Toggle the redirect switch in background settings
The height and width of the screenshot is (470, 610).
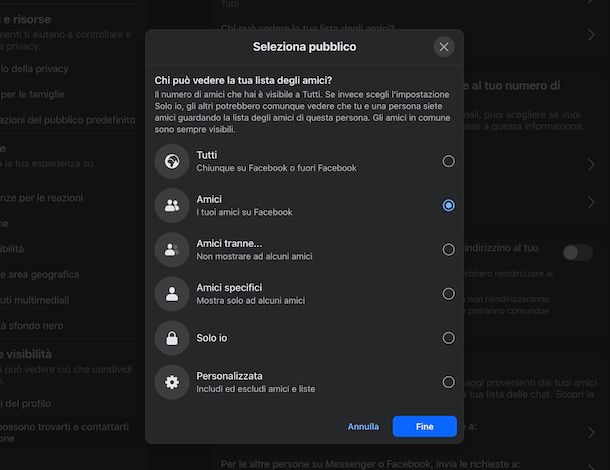[577, 252]
